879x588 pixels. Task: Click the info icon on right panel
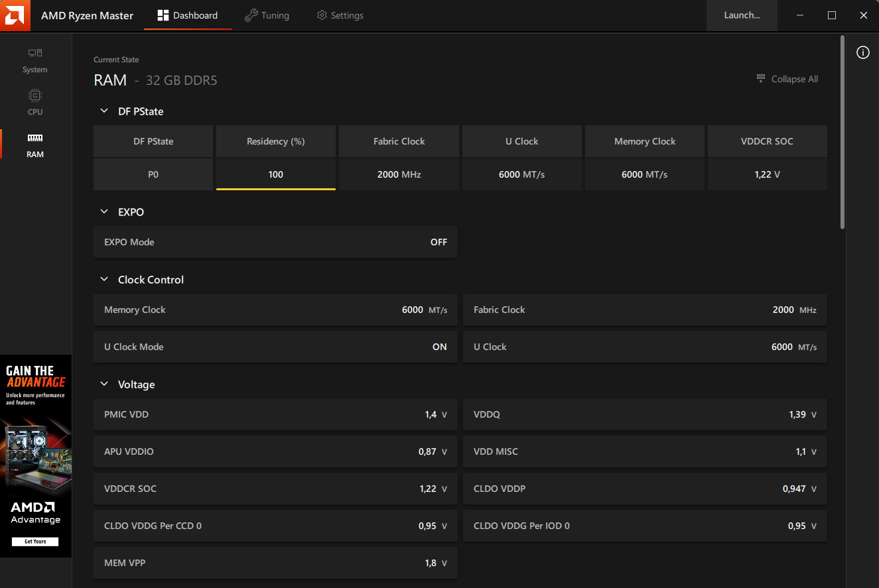[862, 53]
